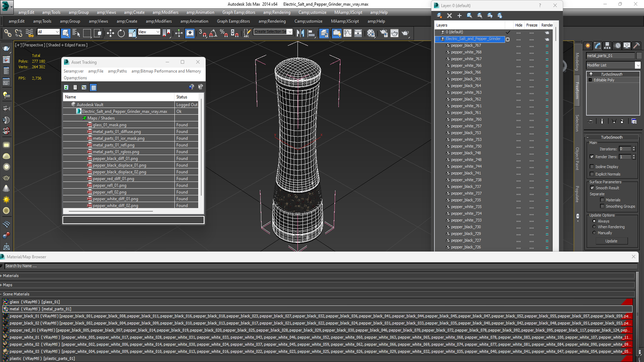Viewport: 644px width, 362px height.
Task: Toggle the Percent Snap icon
Action: (224, 33)
